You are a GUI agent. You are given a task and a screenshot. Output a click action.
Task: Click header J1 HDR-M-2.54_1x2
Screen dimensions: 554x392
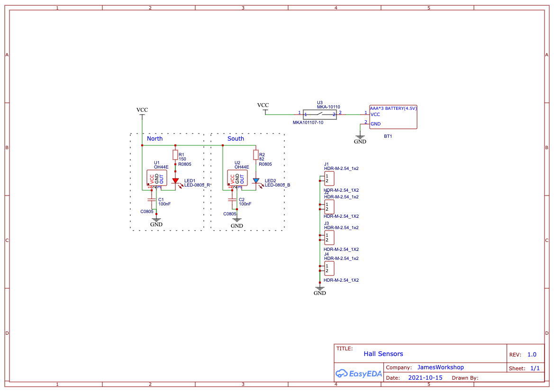(329, 178)
